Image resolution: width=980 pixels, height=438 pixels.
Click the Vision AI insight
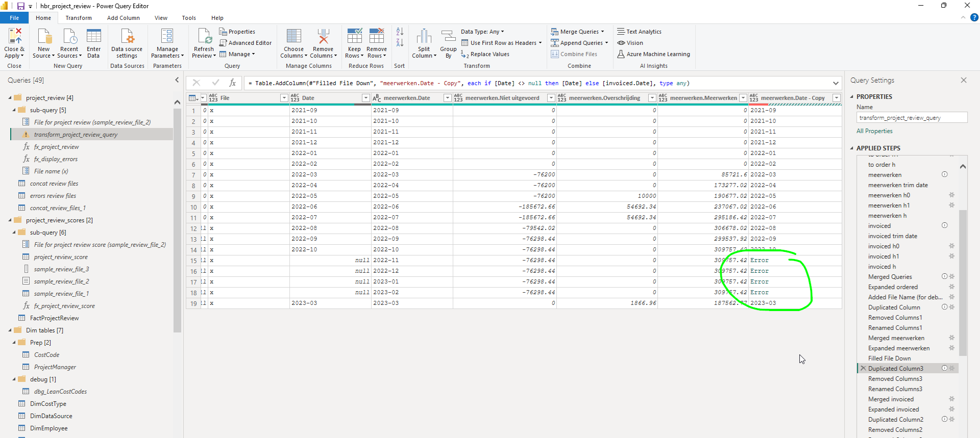pos(630,43)
